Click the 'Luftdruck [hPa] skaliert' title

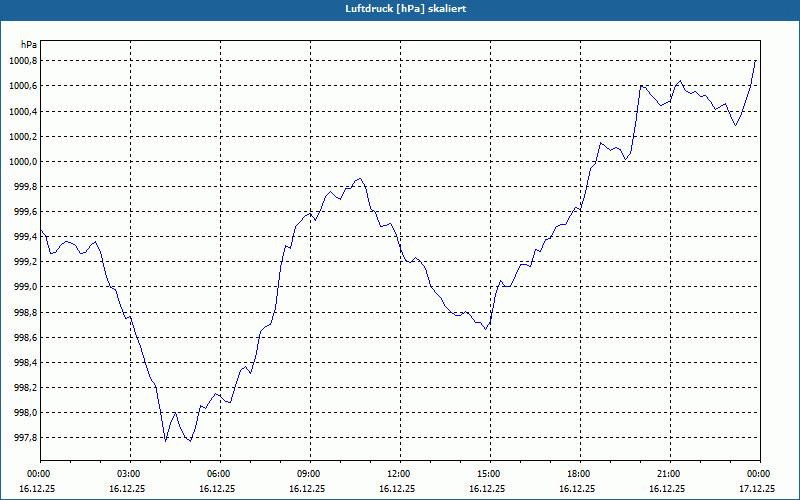click(x=406, y=9)
